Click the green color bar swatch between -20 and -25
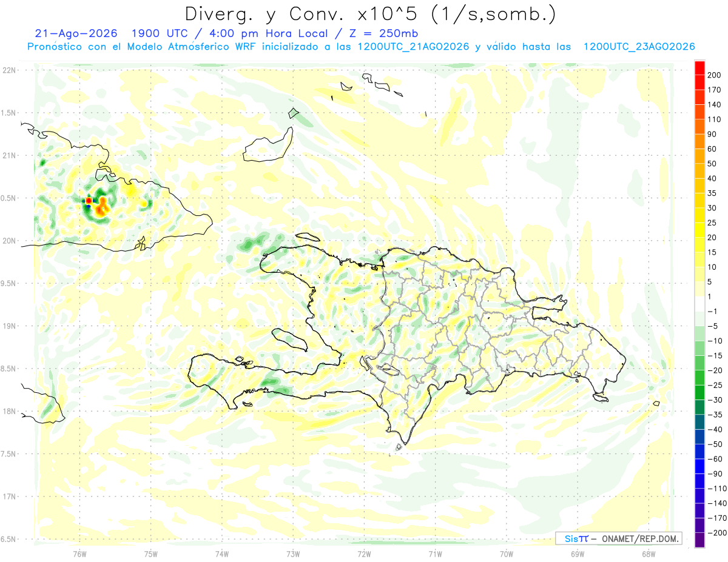728x562 pixels. tap(700, 378)
